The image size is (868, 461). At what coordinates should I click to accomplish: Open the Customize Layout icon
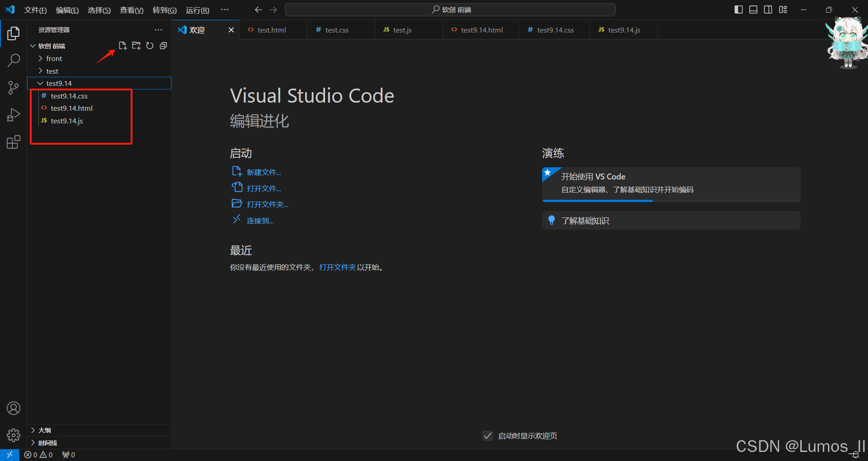pyautogui.click(x=783, y=9)
